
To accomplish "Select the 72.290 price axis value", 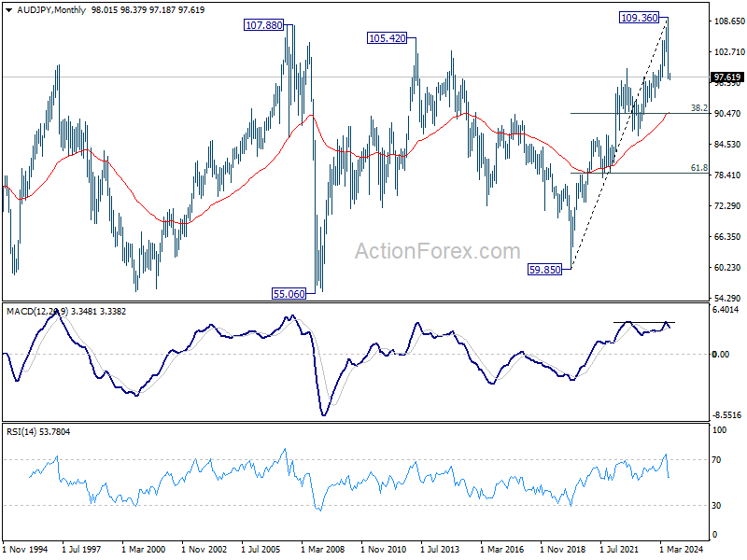I will (727, 205).
